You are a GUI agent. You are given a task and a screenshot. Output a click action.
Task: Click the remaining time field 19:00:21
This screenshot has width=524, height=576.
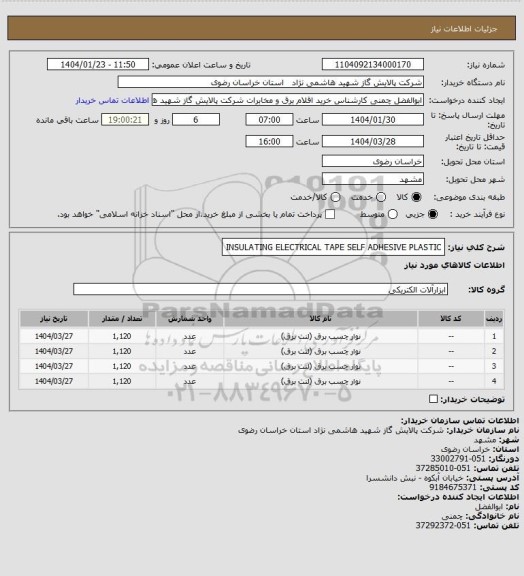pos(125,120)
